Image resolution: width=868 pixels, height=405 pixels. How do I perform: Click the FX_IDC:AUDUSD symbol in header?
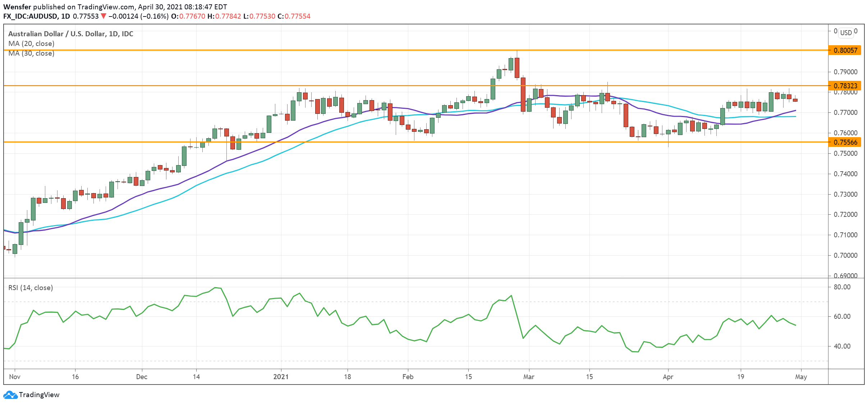(30, 16)
